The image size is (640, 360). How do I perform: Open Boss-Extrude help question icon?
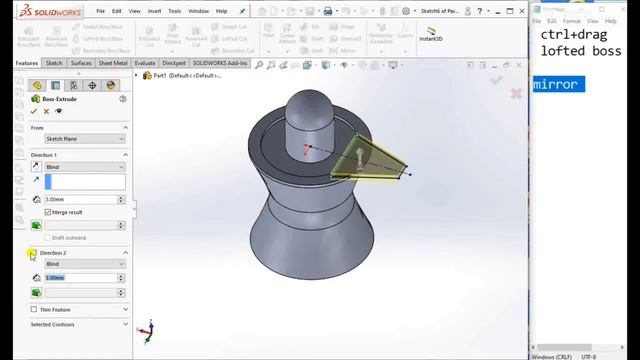click(x=123, y=99)
